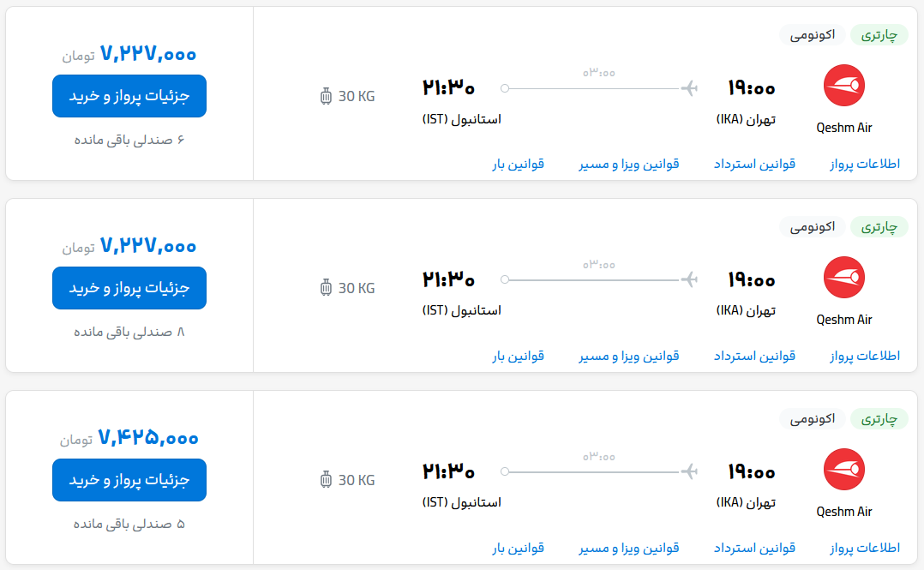
Task: Open اطلاعات پرواز tab in first flight card
Action: (865, 163)
